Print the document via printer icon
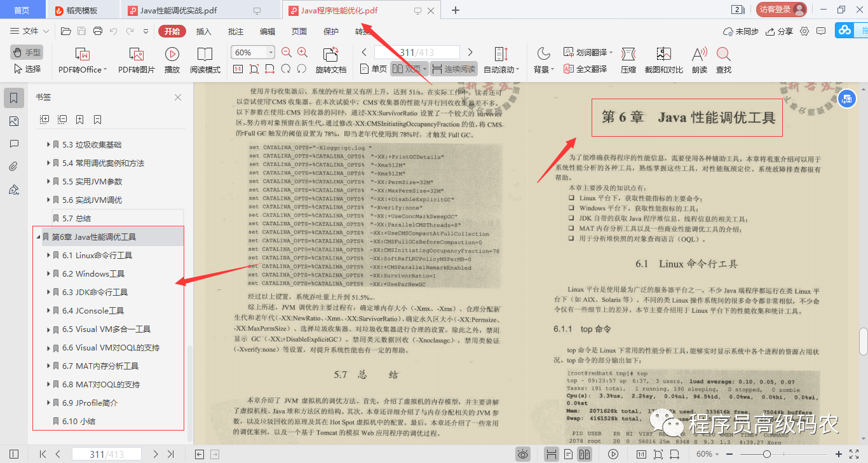Screen dimensions: 868x463 (x=98, y=31)
